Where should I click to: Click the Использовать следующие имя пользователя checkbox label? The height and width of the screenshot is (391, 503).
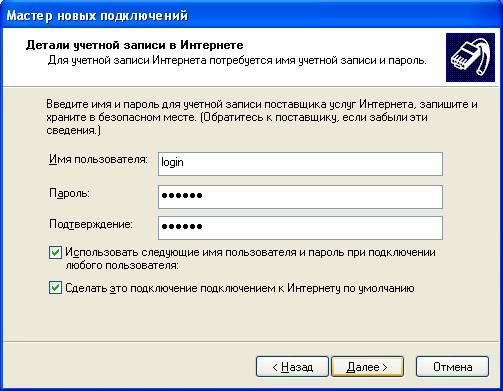coord(250,259)
